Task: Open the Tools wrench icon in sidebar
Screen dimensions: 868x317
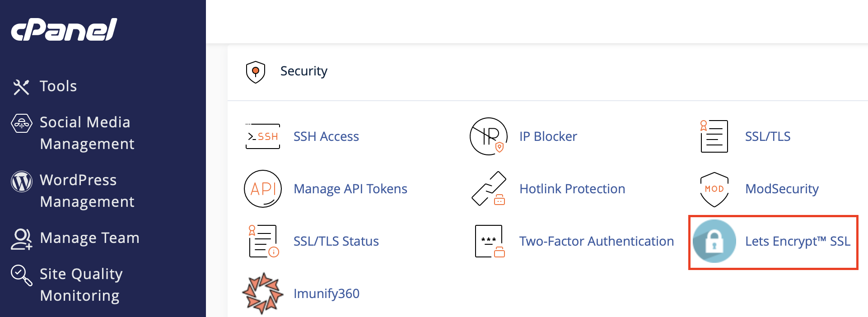Action: click(21, 87)
